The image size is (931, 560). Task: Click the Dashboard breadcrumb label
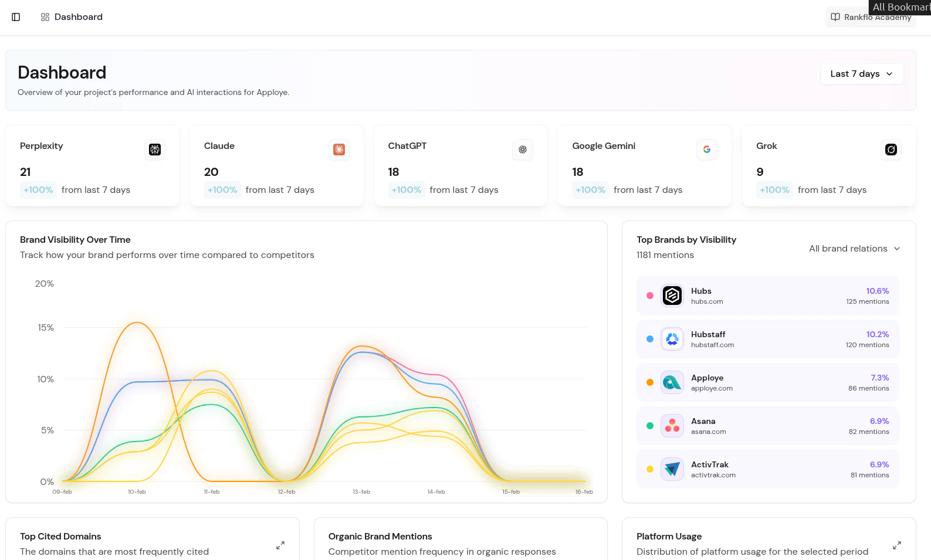click(79, 17)
